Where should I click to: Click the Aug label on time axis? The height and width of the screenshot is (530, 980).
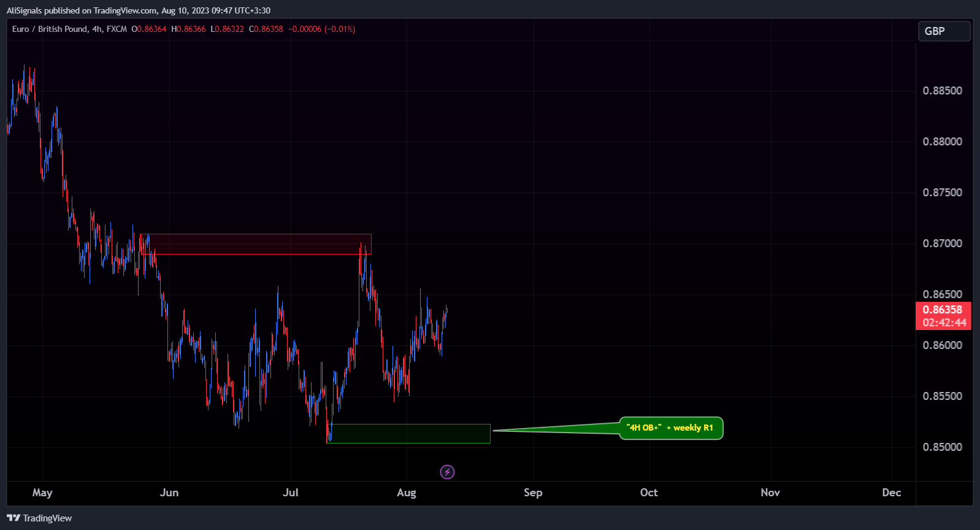point(407,493)
